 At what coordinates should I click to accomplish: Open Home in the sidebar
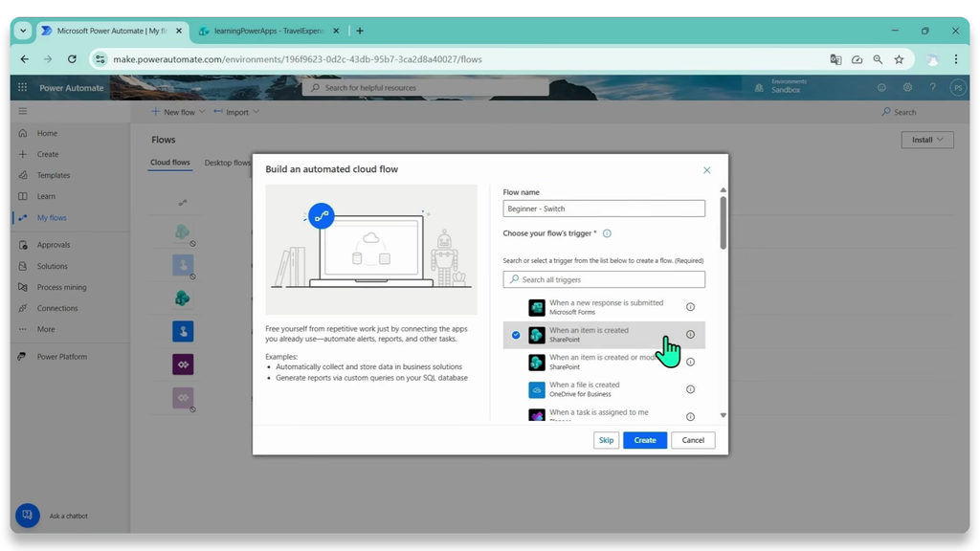pos(47,133)
